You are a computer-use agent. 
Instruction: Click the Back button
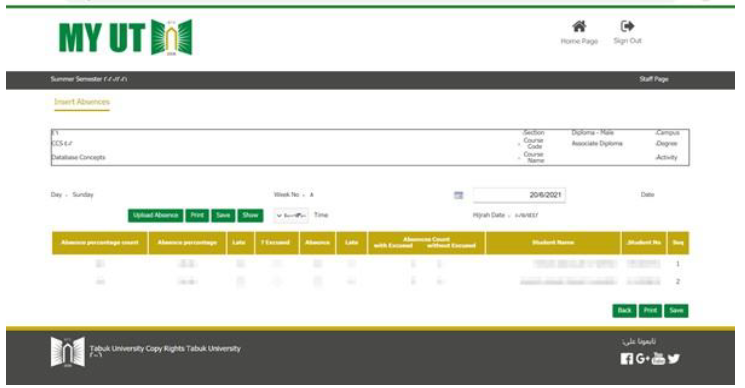click(624, 311)
